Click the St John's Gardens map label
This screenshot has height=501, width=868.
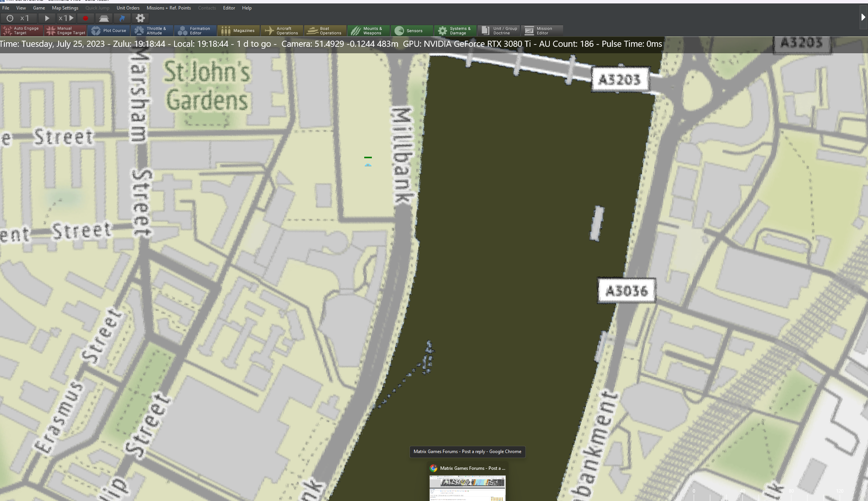207,86
